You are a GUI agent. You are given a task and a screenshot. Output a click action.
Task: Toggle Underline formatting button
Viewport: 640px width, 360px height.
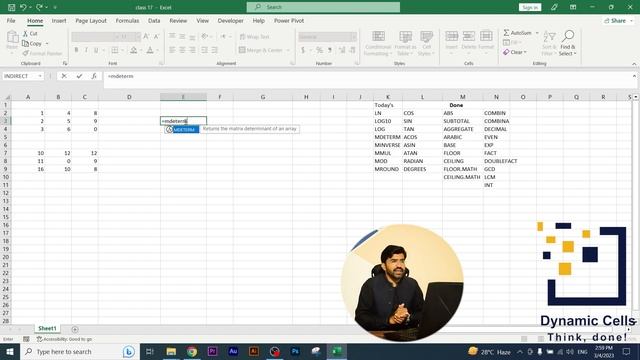point(96,50)
